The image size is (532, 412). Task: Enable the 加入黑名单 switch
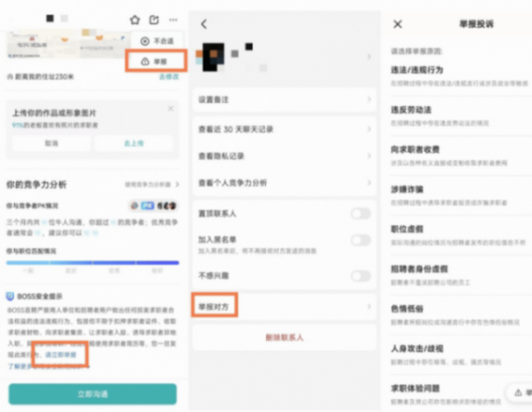(360, 240)
